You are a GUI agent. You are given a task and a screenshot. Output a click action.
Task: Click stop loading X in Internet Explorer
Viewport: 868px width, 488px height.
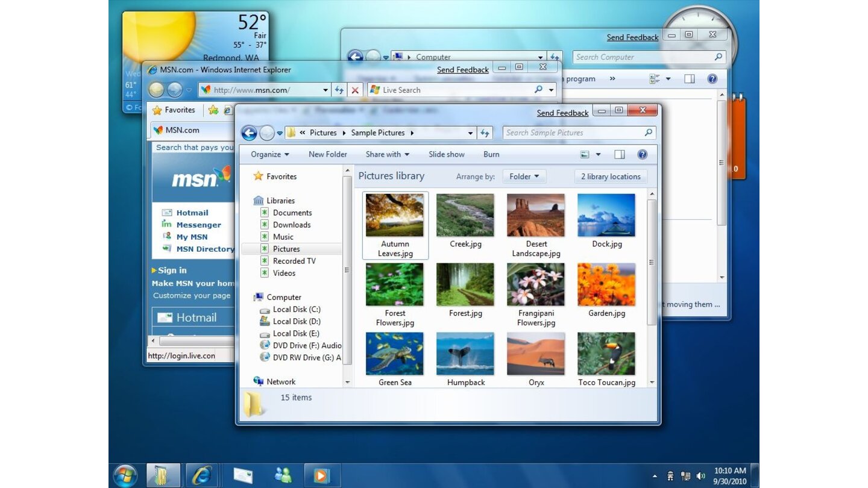click(355, 90)
